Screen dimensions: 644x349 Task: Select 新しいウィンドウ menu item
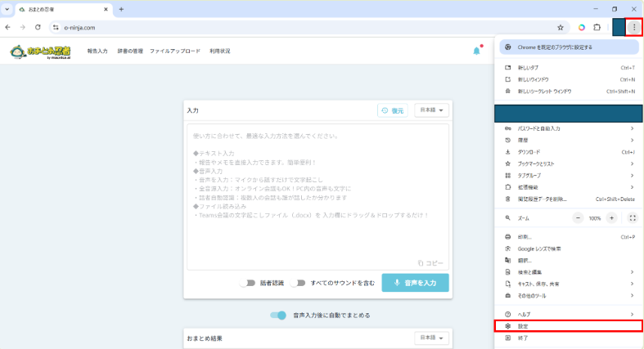pyautogui.click(x=569, y=79)
